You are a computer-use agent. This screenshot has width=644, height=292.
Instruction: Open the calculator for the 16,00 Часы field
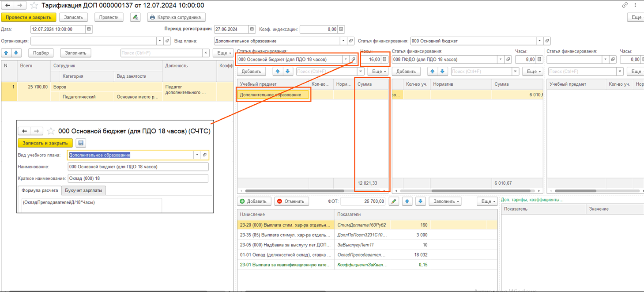384,59
